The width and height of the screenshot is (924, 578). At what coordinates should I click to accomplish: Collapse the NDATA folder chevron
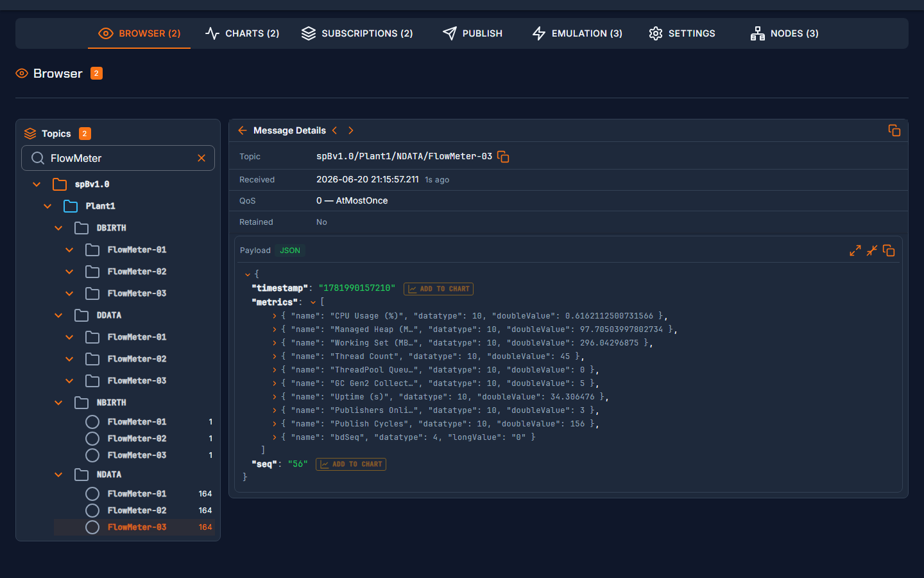(x=58, y=475)
